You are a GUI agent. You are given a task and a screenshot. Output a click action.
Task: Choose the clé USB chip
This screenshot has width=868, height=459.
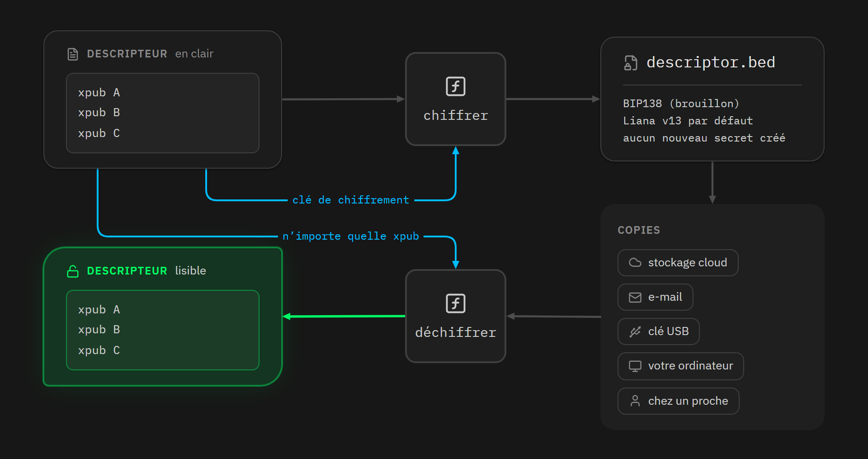point(659,331)
